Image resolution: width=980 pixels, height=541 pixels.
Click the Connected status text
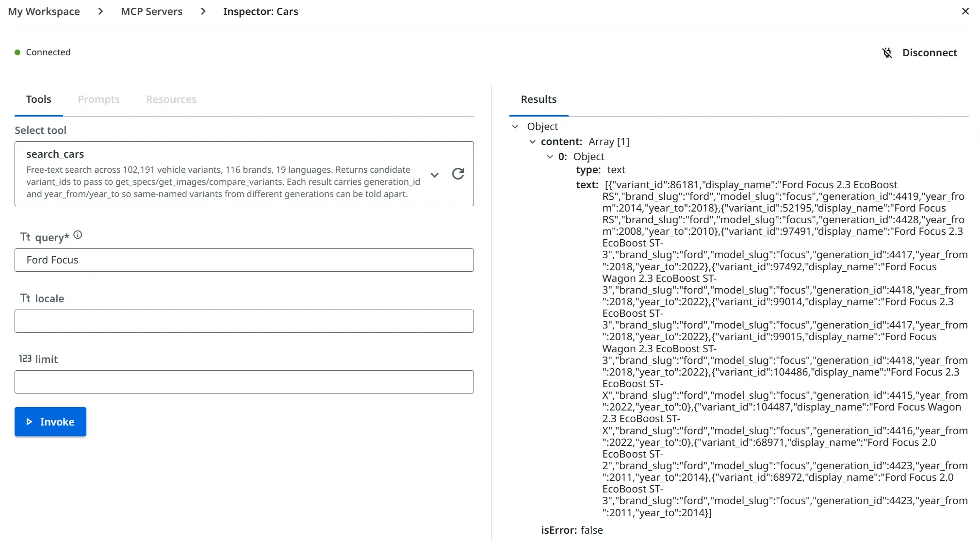click(x=48, y=52)
